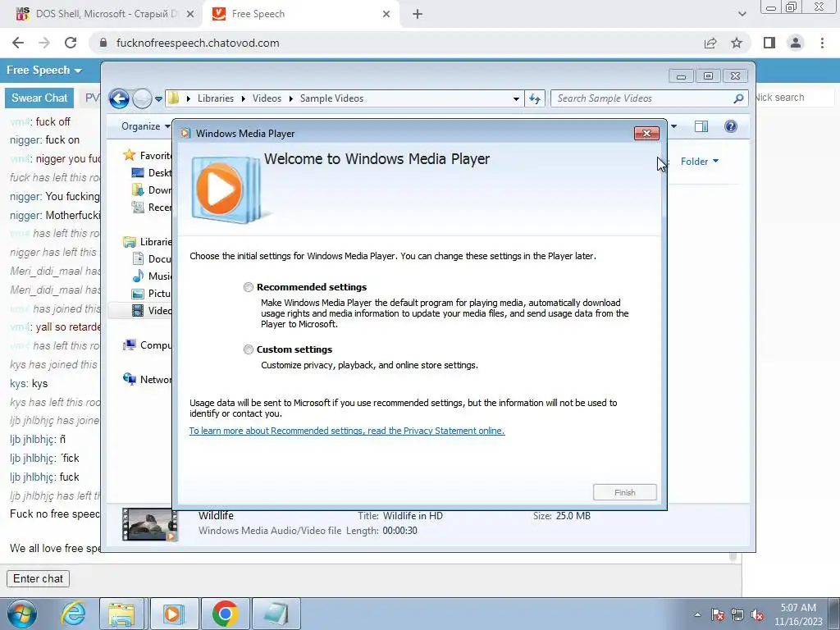Launch Internet Explorer from taskbar
The width and height of the screenshot is (840, 630).
point(73,614)
